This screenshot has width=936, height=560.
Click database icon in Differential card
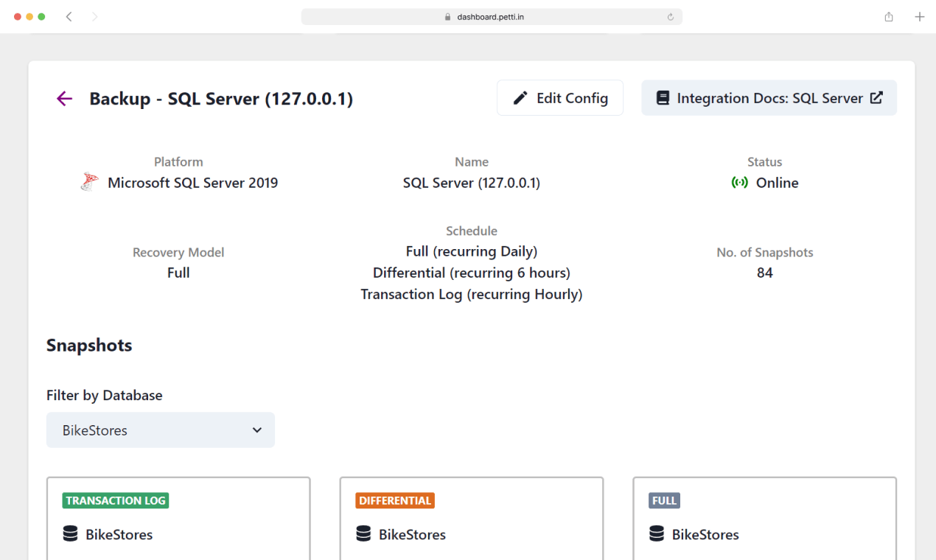coord(363,534)
